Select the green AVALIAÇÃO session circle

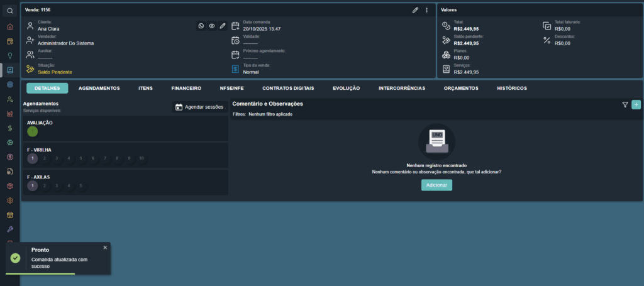33,131
